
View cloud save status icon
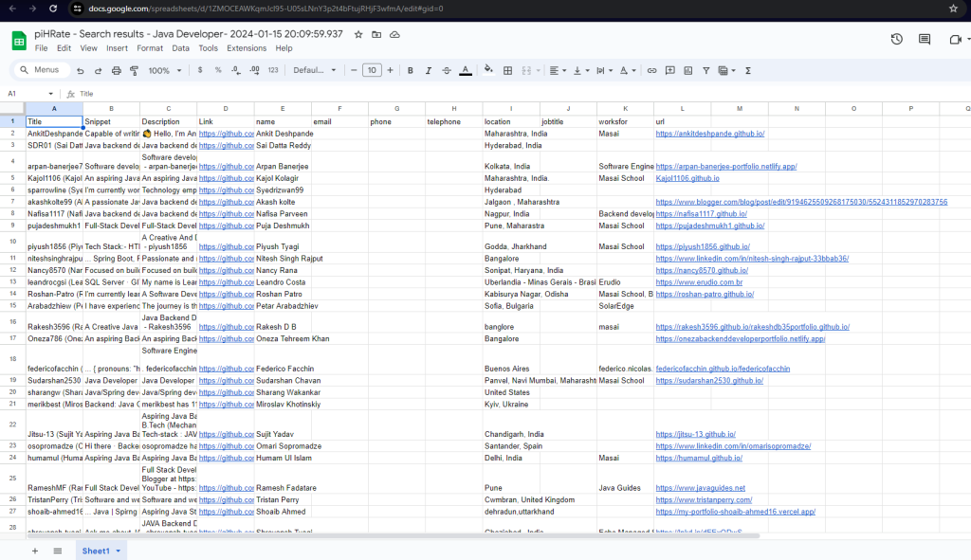[x=394, y=35]
